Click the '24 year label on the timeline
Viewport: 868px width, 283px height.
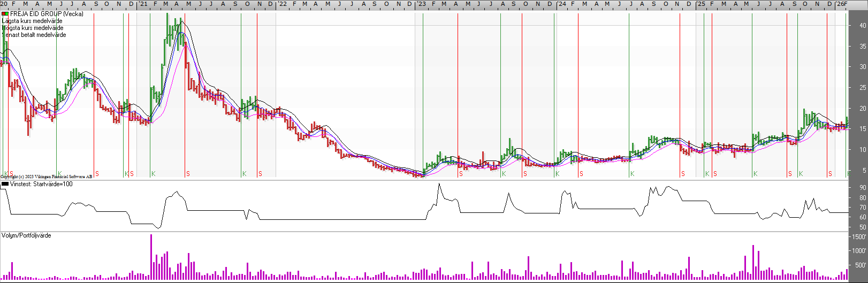pyautogui.click(x=561, y=4)
